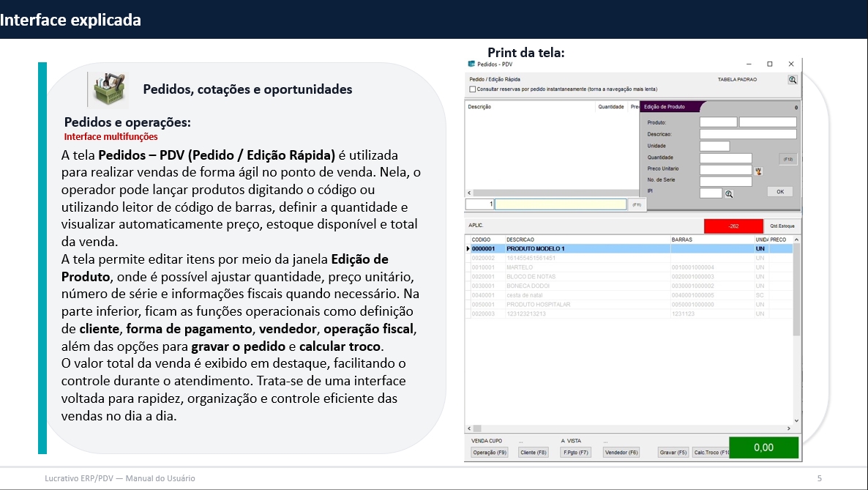Click the Pedidos - PDV window title icon
Image resolution: width=868 pixels, height=490 pixels.
pyautogui.click(x=471, y=64)
